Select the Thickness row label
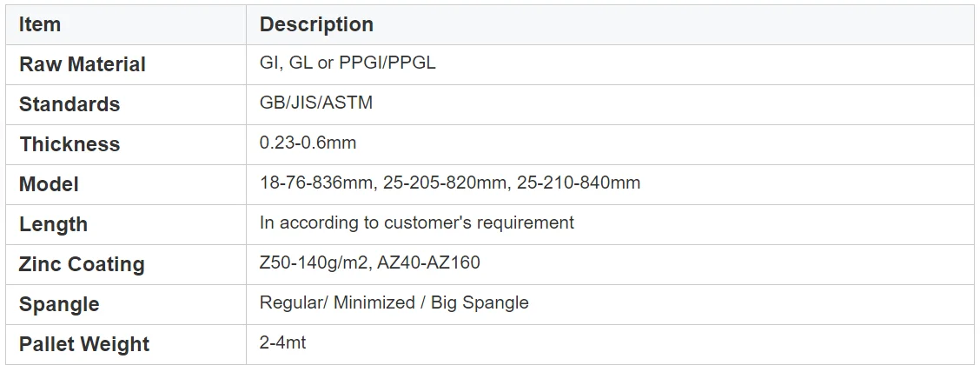Viewport: 980px width, 372px height. (70, 144)
